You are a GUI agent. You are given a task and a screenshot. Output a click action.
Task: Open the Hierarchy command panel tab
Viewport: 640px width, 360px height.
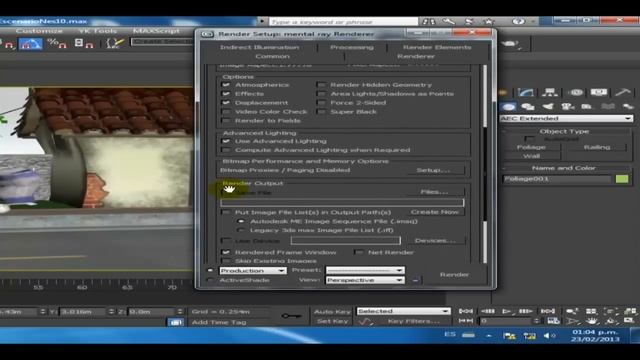pos(550,93)
